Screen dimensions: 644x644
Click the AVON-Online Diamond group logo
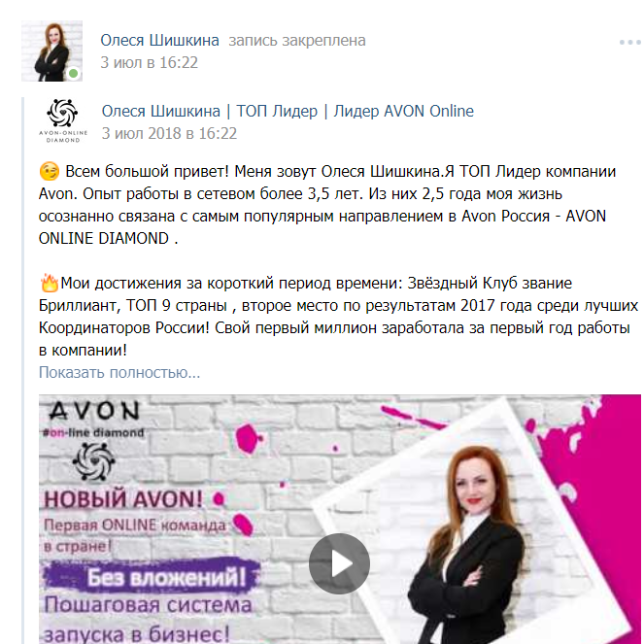pyautogui.click(x=63, y=120)
